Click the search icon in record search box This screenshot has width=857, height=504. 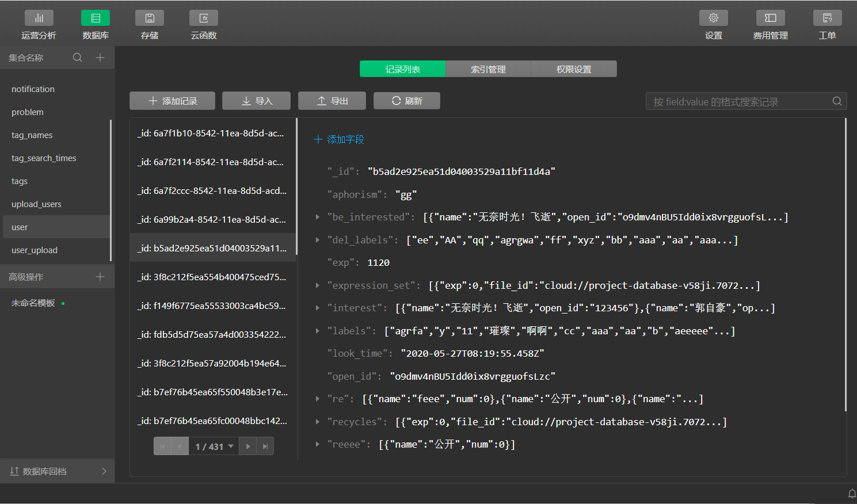pyautogui.click(x=837, y=101)
